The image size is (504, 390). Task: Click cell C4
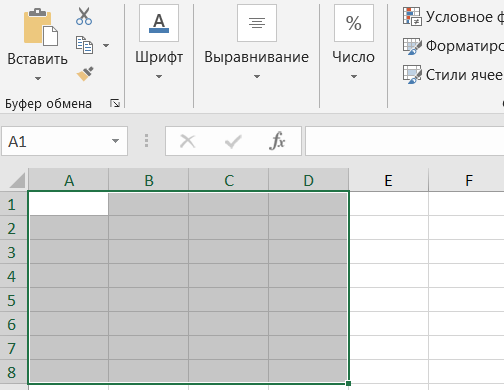tap(229, 276)
